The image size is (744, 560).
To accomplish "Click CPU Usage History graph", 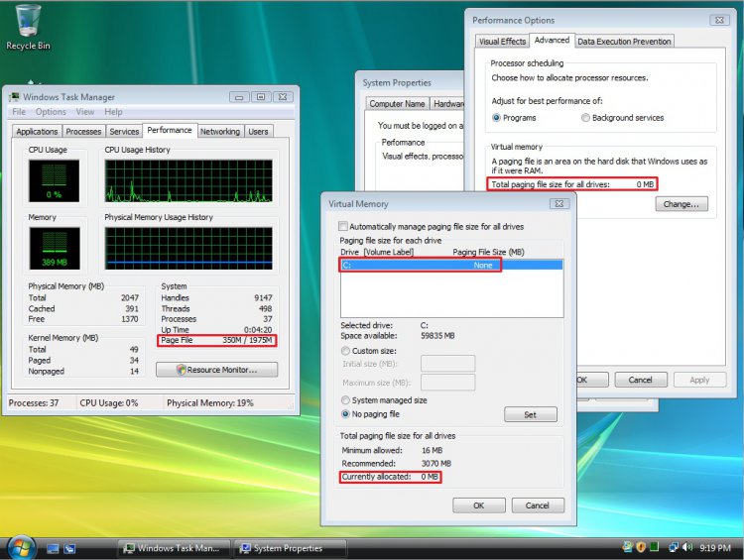I will (x=188, y=181).
